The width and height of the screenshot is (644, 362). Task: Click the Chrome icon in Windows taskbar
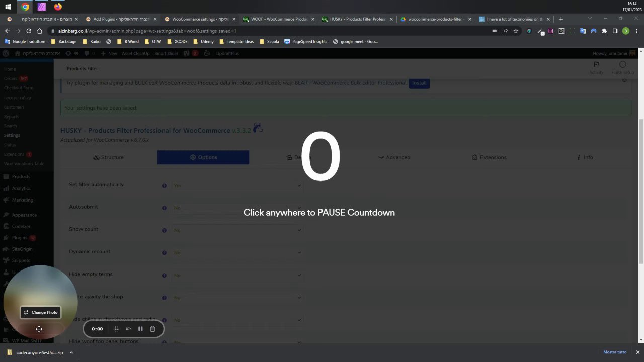point(25,7)
